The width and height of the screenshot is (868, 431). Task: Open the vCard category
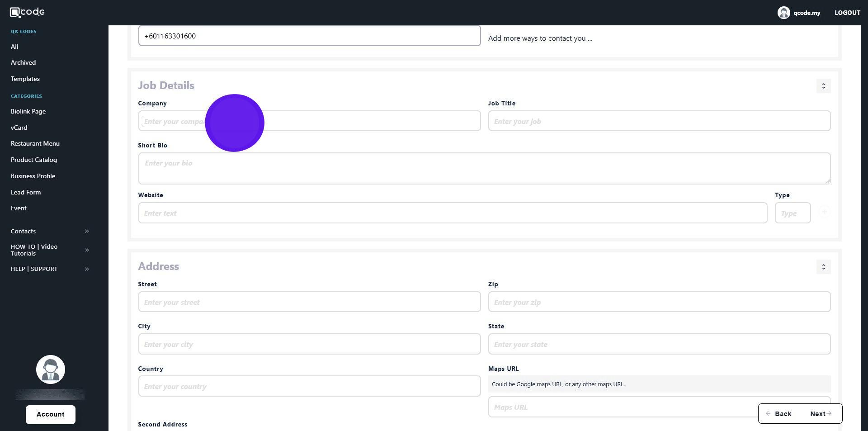click(19, 128)
